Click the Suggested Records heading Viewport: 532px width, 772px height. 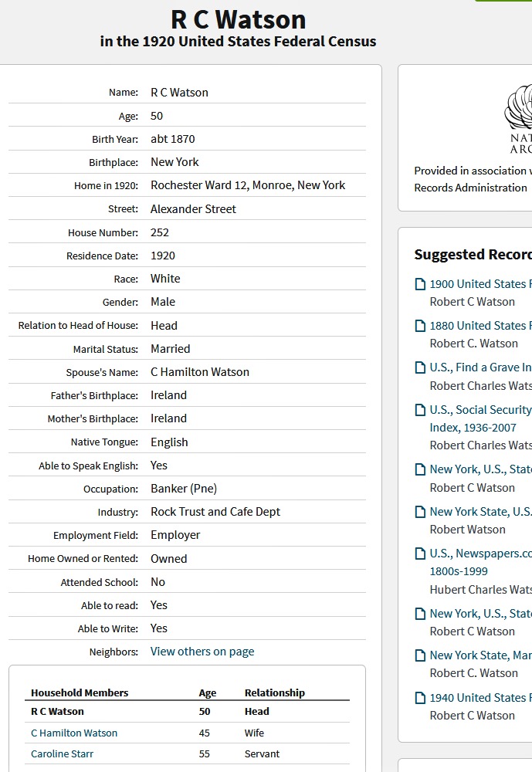click(473, 255)
